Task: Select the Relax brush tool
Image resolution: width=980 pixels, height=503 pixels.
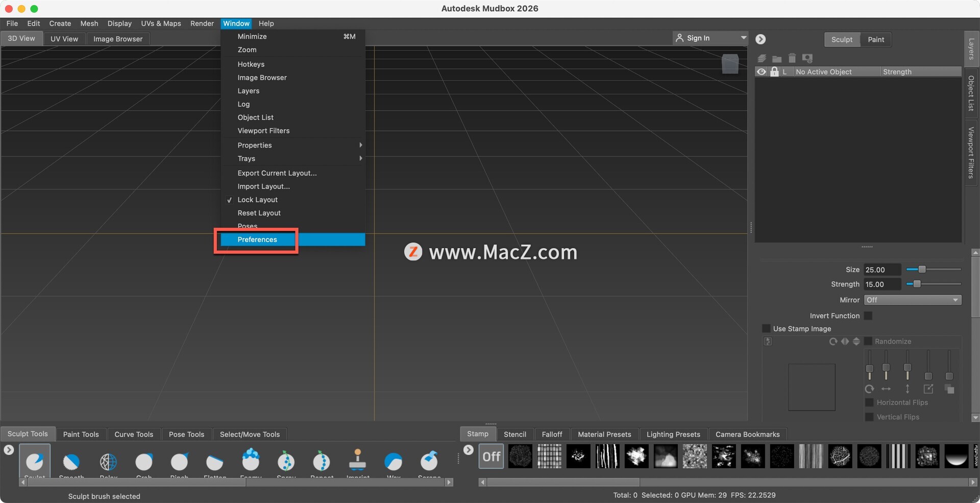Action: point(108,462)
